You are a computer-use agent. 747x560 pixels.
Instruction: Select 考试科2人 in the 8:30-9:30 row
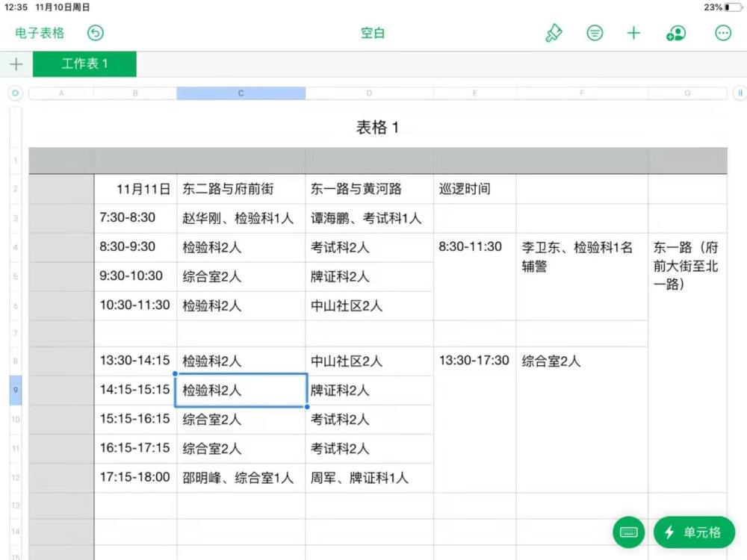coord(369,247)
